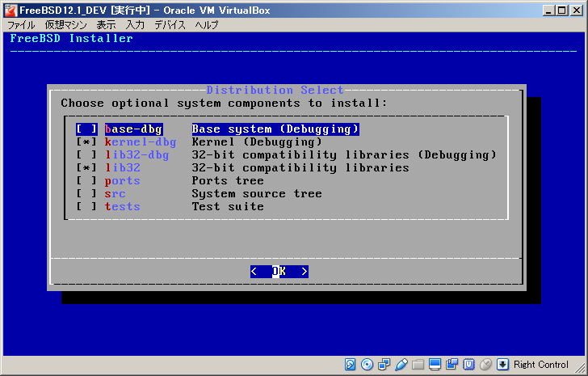Click the window resize grip corner
This screenshot has width=588, height=376.
coord(580,366)
